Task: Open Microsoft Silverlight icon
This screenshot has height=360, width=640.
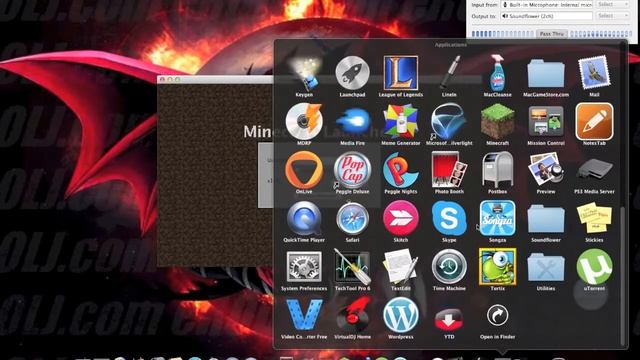Action: point(449,122)
